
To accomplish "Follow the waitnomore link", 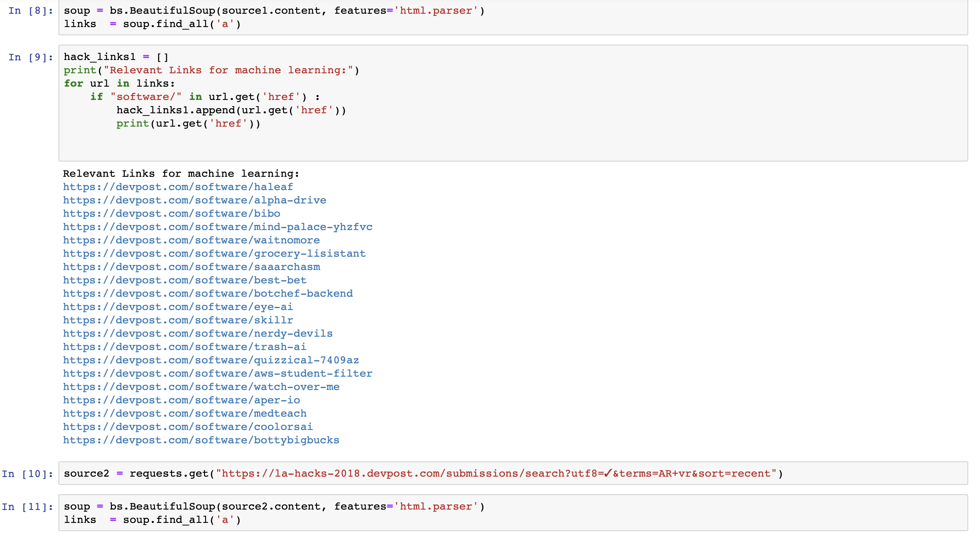I will pos(191,240).
